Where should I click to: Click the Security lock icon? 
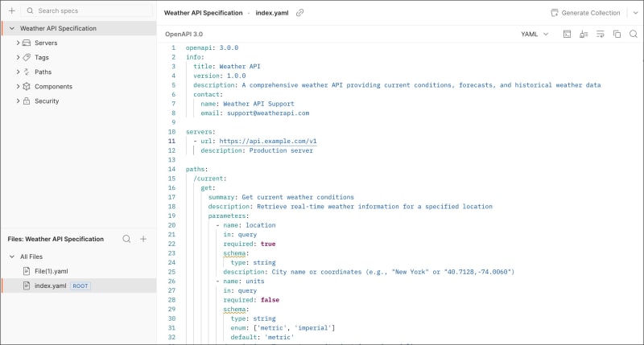[27, 101]
